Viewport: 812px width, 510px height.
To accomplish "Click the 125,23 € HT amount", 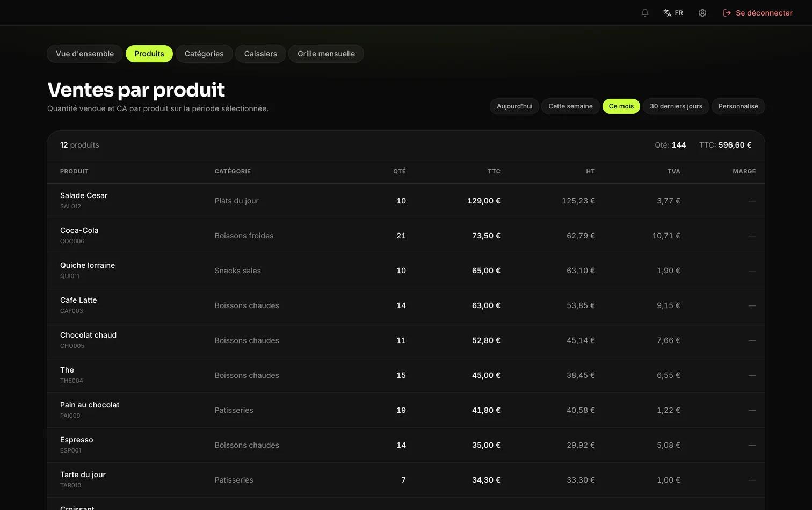I will (x=578, y=201).
